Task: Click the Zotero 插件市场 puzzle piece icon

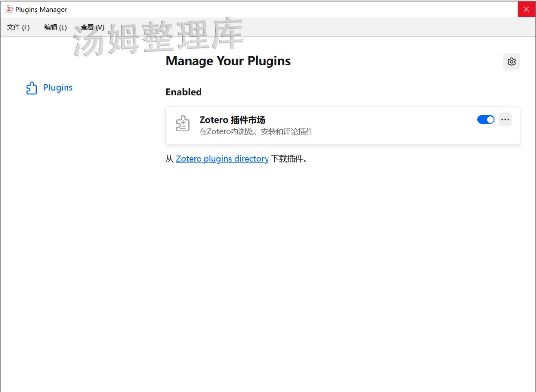Action: coord(183,124)
